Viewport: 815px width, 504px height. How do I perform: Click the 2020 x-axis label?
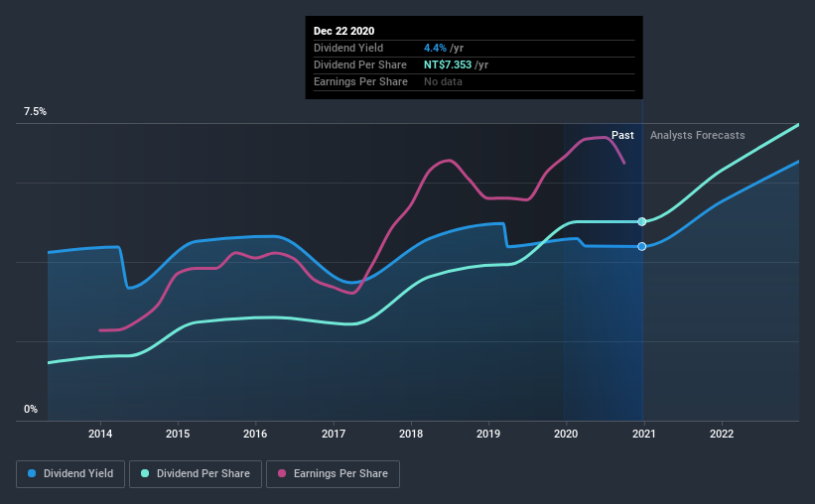click(566, 434)
